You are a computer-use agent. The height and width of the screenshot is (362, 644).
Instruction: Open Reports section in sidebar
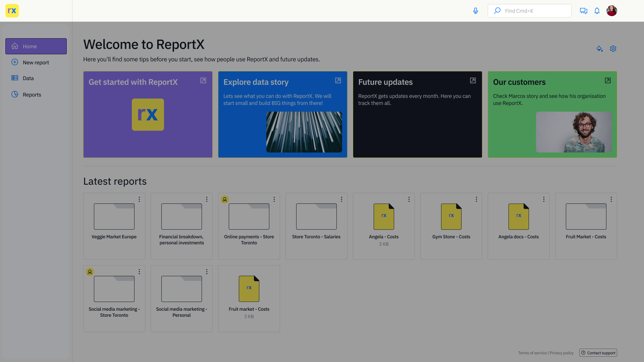click(x=36, y=95)
